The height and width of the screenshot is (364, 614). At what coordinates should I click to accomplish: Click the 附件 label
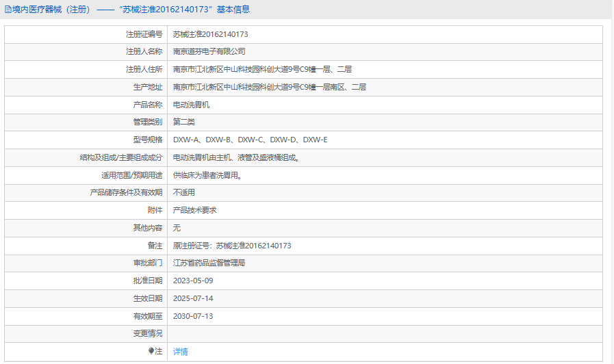point(155,210)
